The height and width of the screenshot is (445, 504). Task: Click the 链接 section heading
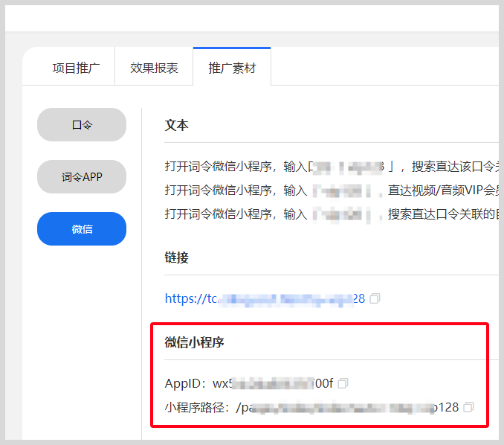click(176, 257)
